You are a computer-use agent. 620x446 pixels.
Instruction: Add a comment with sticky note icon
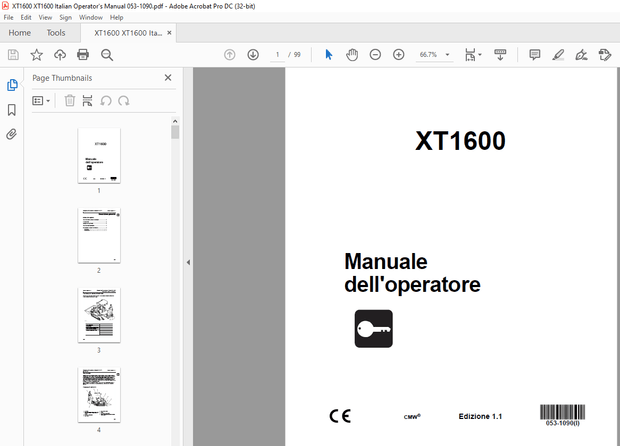(535, 54)
